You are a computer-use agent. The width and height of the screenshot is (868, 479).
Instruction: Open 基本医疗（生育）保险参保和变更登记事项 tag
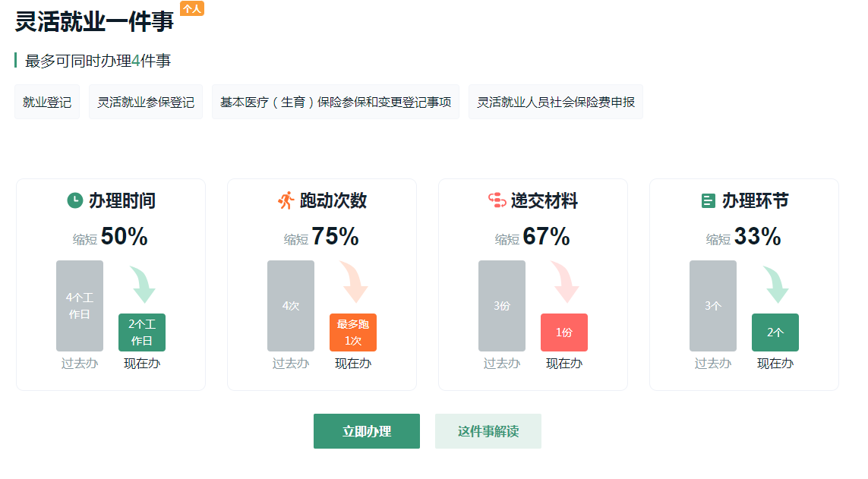coord(336,102)
